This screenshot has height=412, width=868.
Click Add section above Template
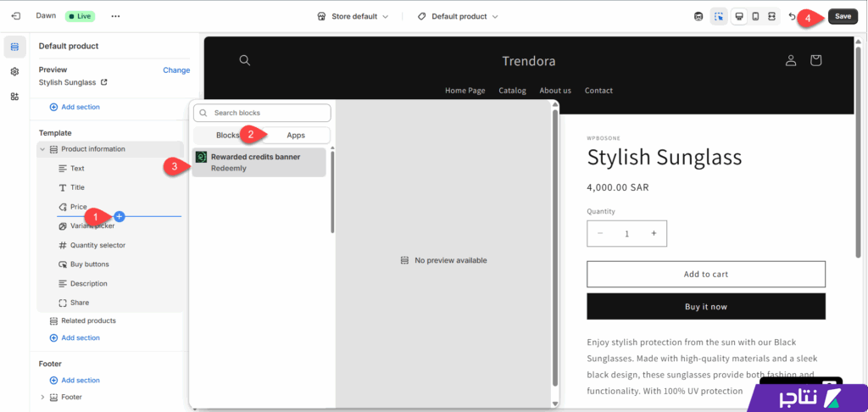75,107
